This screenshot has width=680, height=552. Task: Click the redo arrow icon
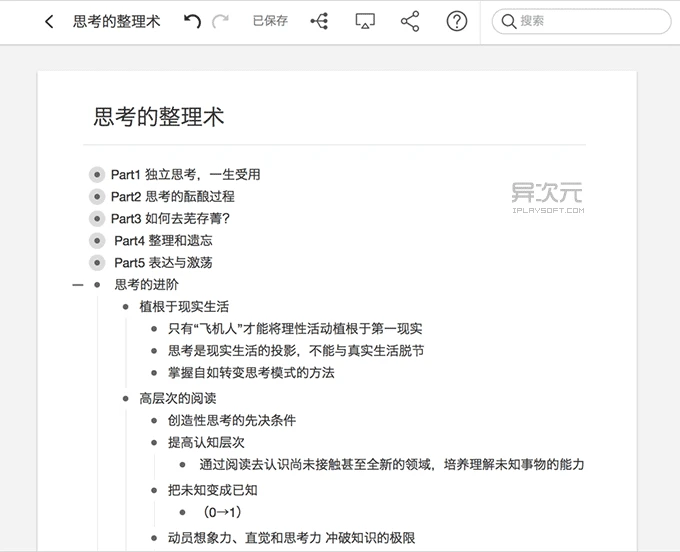220,21
